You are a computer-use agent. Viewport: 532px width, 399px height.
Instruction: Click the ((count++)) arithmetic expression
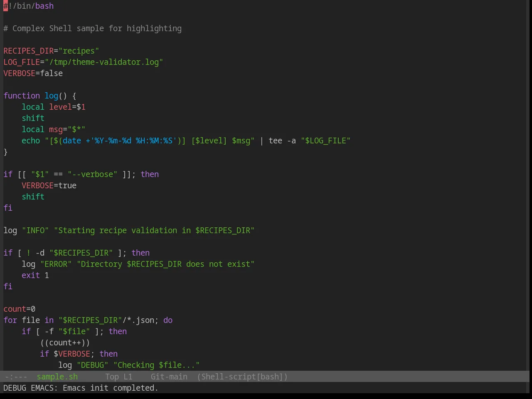[65, 342]
